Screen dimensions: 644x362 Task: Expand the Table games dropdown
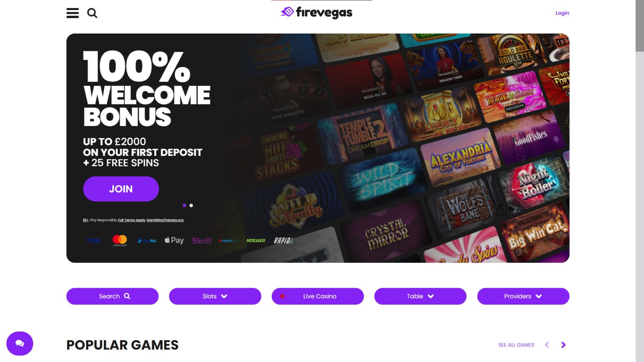(420, 296)
